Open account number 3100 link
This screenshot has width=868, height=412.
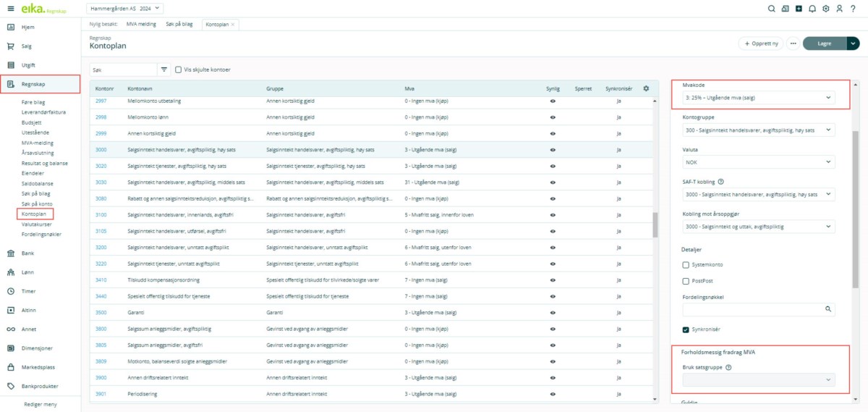tap(101, 215)
